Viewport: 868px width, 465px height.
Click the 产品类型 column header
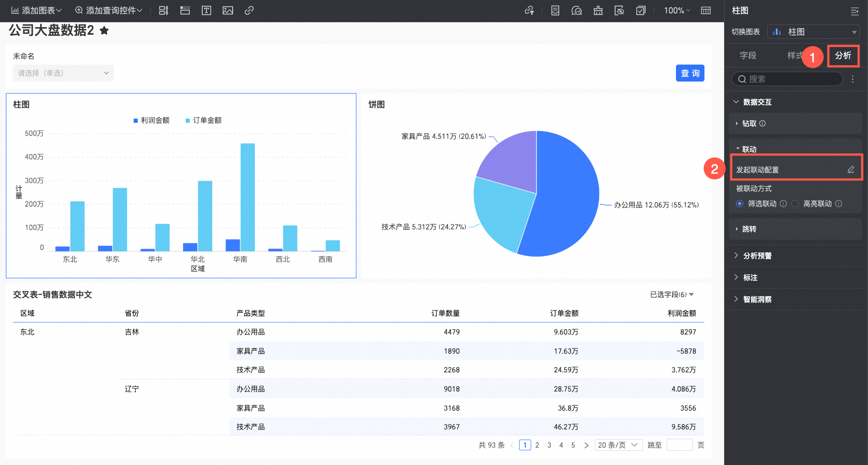[x=250, y=313]
